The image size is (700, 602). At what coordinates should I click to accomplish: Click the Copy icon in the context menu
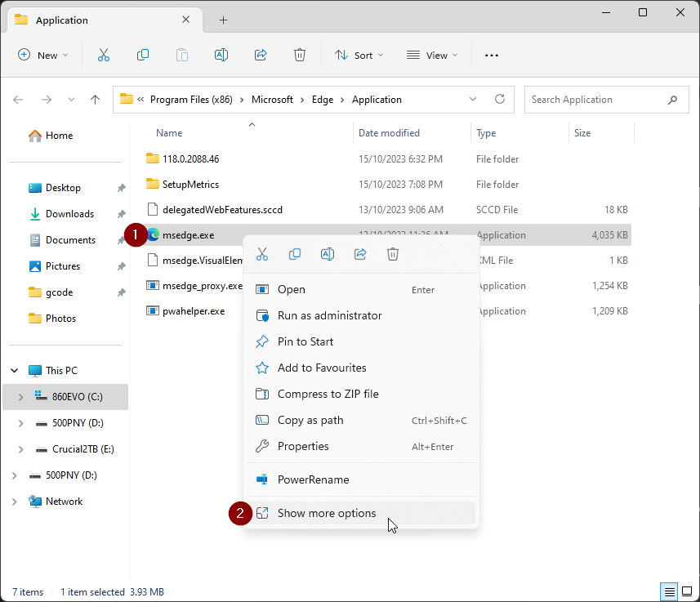295,254
